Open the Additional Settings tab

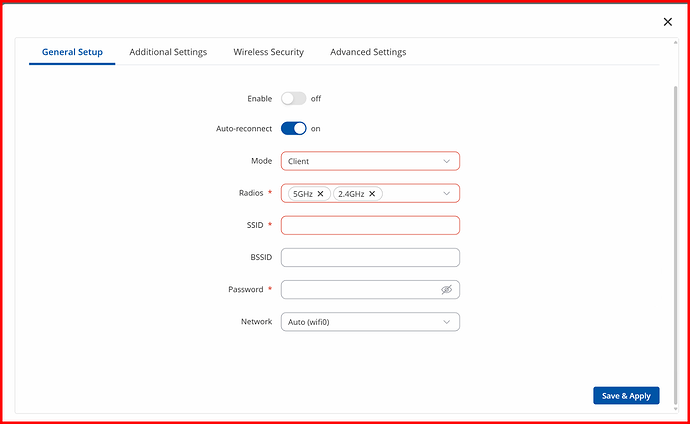[168, 52]
